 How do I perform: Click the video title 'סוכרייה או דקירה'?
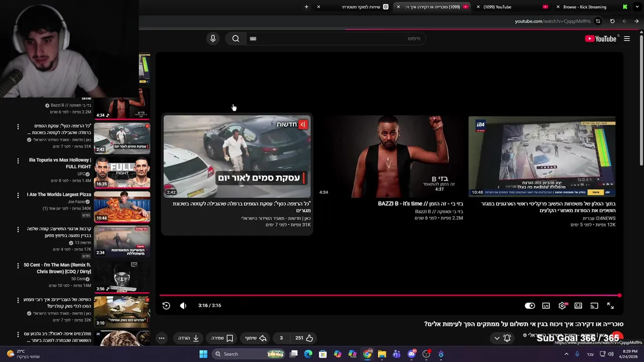524,324
